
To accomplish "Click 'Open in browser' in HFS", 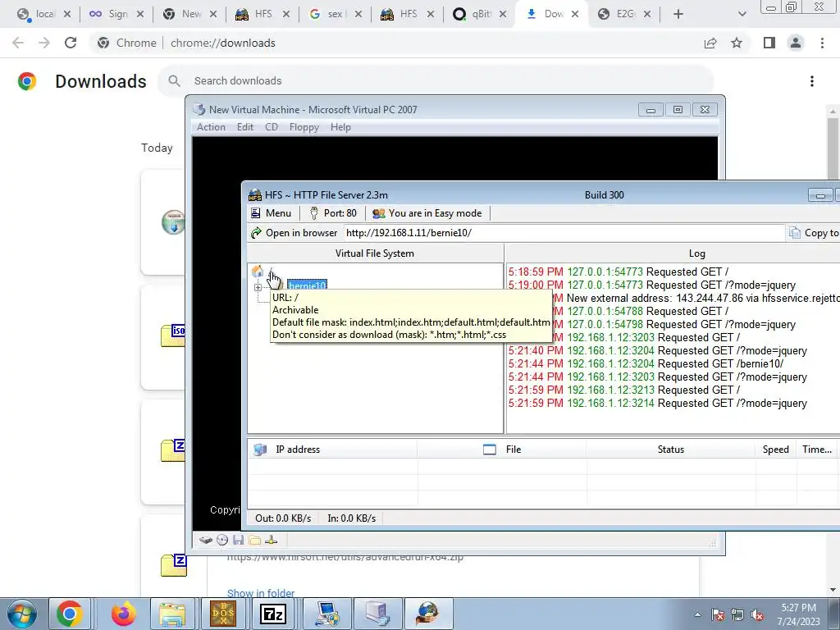I will 294,233.
